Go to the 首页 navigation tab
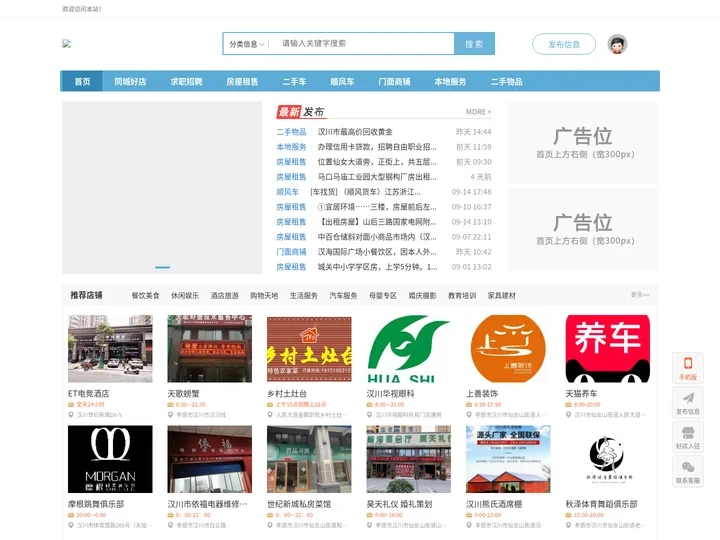The width and height of the screenshot is (720, 540). [x=82, y=81]
